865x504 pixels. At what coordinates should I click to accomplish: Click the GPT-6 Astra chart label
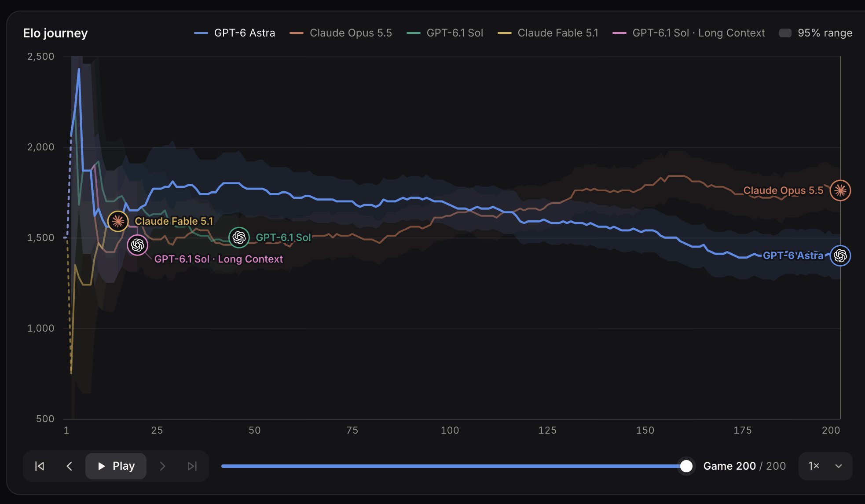[x=793, y=256]
